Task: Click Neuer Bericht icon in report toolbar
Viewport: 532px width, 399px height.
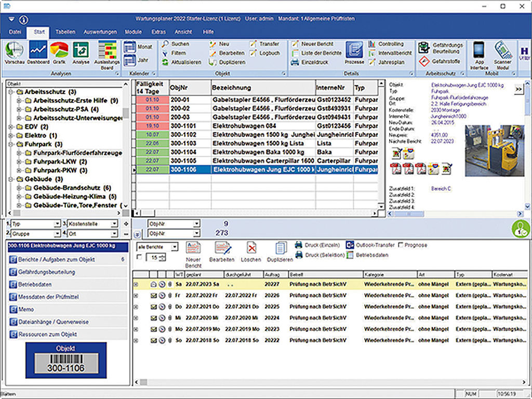Action: click(x=193, y=248)
